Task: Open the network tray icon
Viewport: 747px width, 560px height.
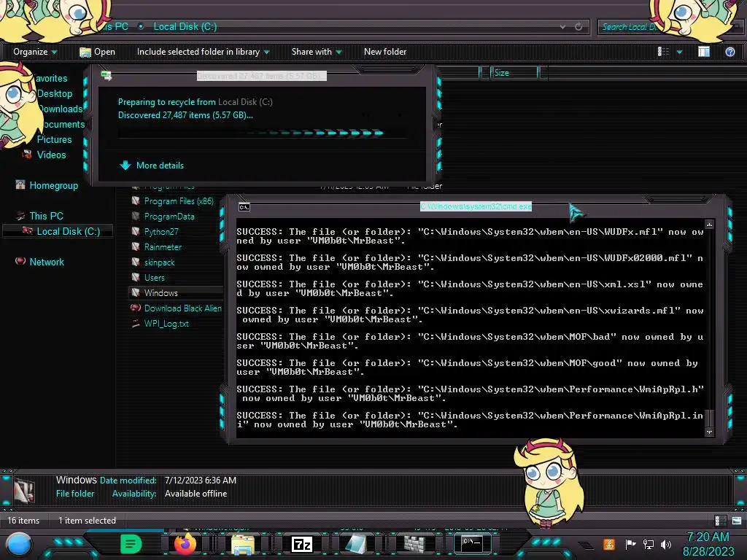Action: coord(648,544)
